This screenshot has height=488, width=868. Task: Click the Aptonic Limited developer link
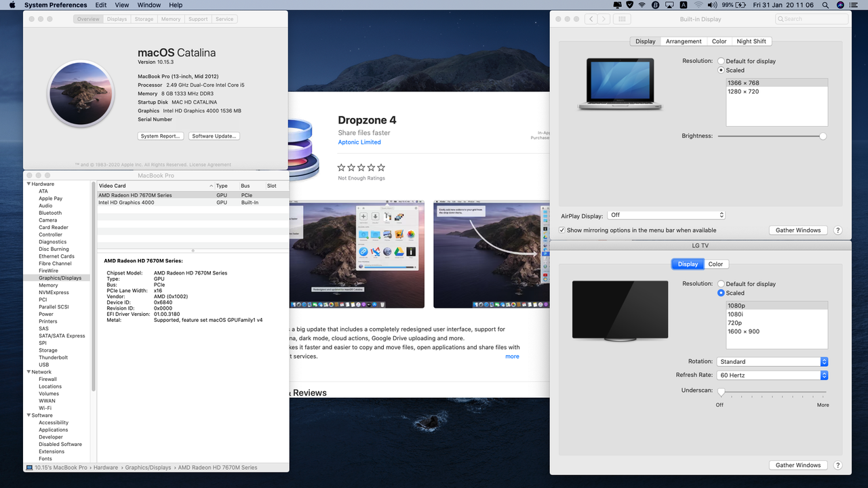(359, 142)
